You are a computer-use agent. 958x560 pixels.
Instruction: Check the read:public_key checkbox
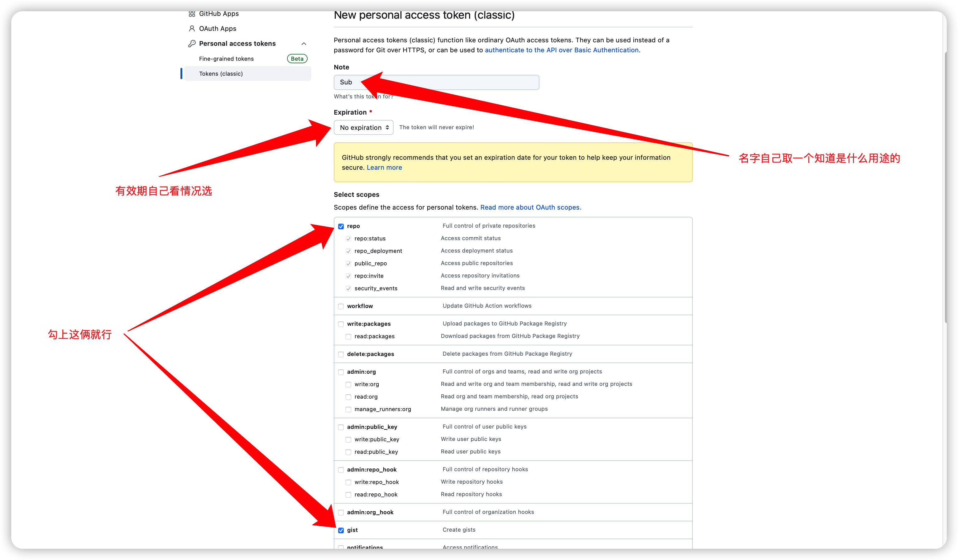(x=348, y=452)
